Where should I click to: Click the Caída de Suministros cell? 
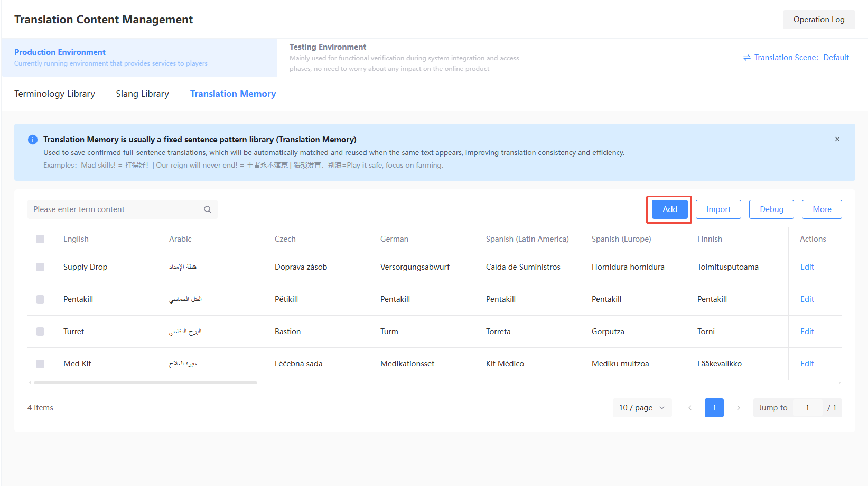pos(523,267)
